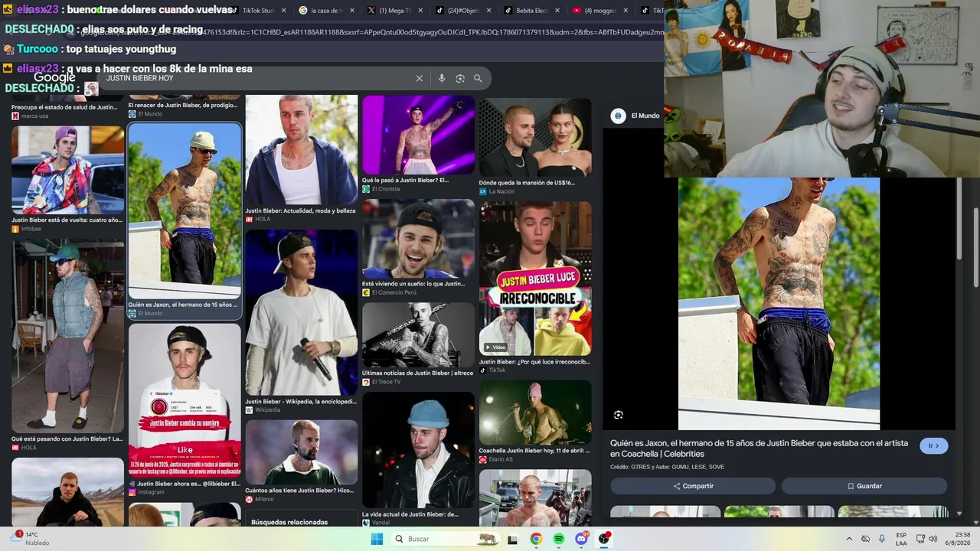The image size is (980, 551).
Task: Open the 'Cuántos años tiene Justin Bieber' Milenio image
Action: pyautogui.click(x=301, y=452)
